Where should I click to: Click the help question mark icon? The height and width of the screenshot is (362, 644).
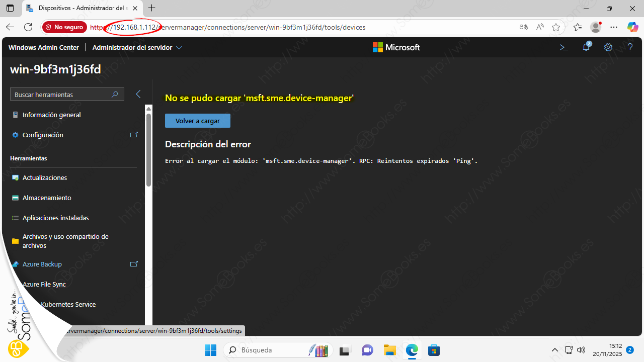tap(630, 47)
